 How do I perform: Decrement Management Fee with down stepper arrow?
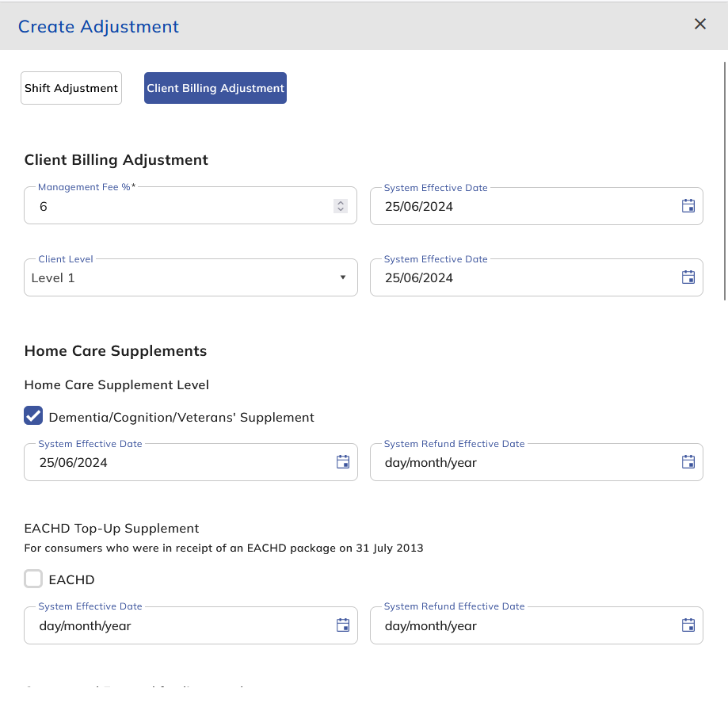[340, 208]
